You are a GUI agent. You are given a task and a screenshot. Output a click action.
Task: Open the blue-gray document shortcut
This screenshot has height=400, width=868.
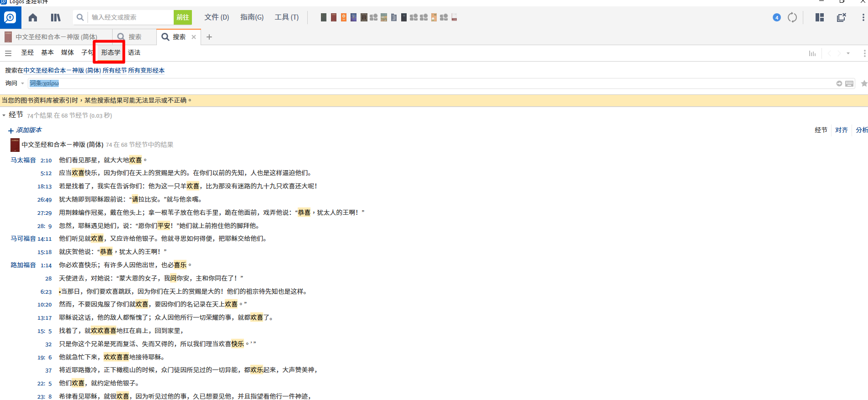tap(394, 17)
